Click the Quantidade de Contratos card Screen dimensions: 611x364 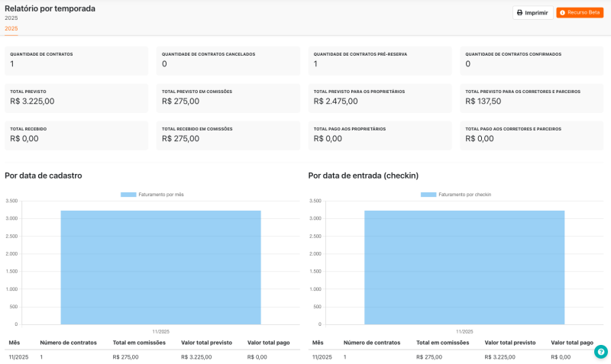pos(76,60)
